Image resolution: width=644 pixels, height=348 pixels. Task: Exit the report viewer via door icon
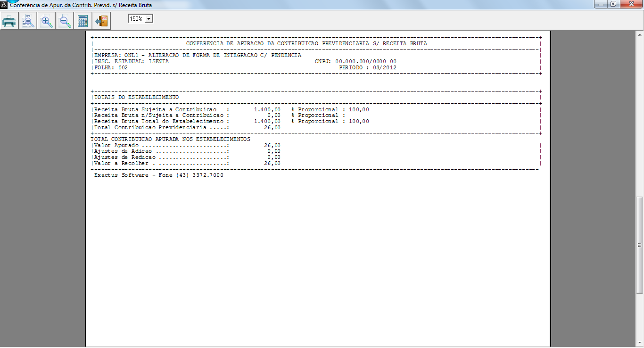point(101,21)
